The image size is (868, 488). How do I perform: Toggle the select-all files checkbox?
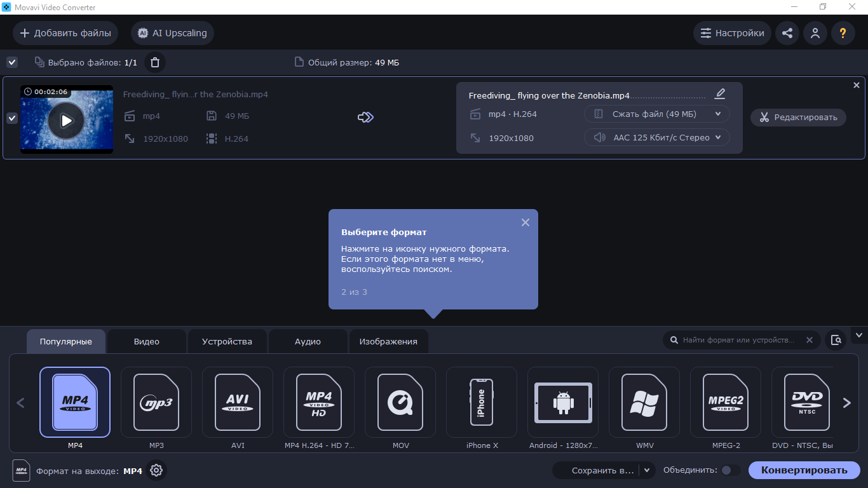12,62
